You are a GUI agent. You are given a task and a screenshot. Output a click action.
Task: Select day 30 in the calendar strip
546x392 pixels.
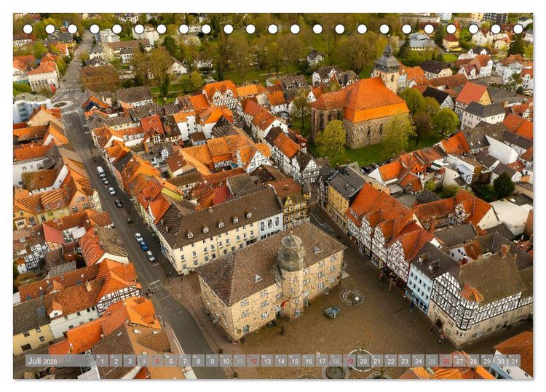click(x=501, y=361)
